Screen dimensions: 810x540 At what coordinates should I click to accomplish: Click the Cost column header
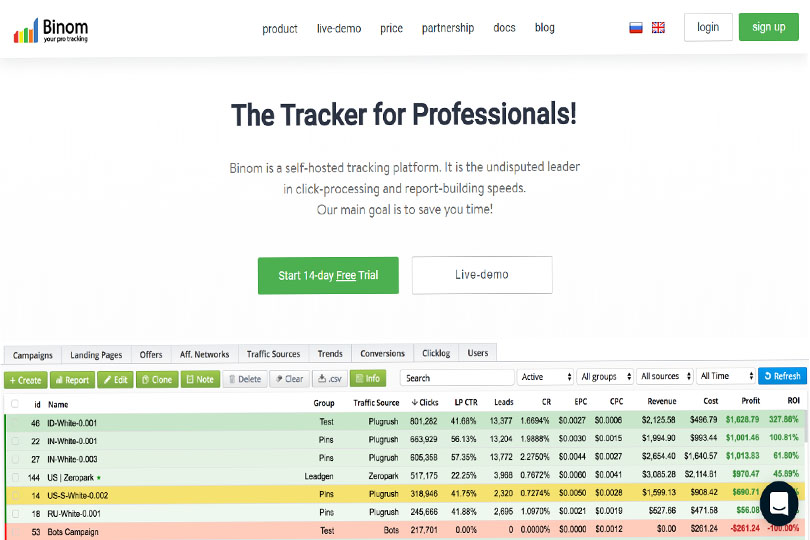pos(711,400)
